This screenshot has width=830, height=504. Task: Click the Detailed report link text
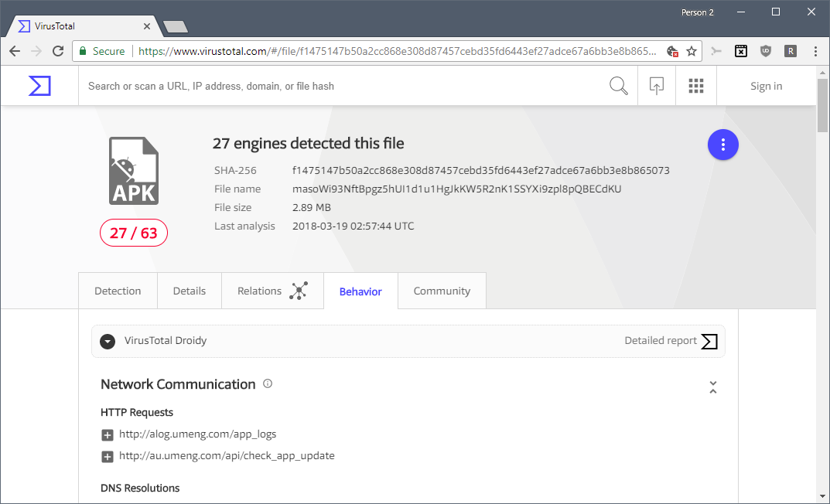(661, 341)
